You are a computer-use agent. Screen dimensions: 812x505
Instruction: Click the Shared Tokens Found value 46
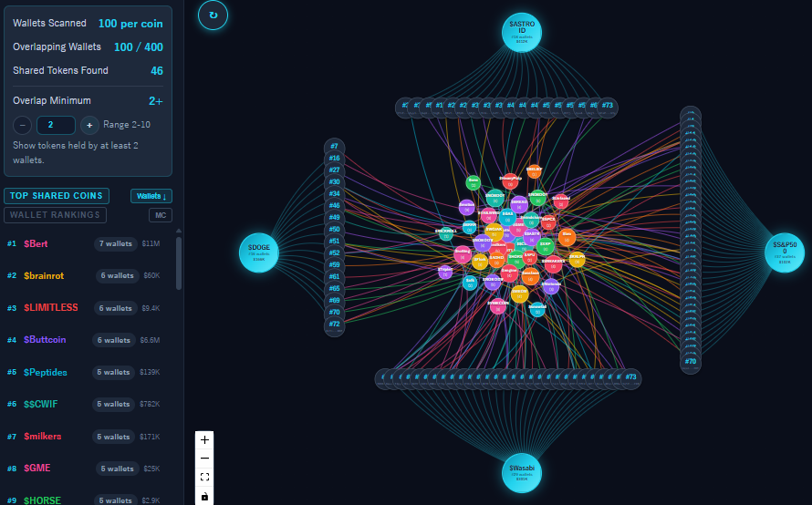click(x=157, y=71)
